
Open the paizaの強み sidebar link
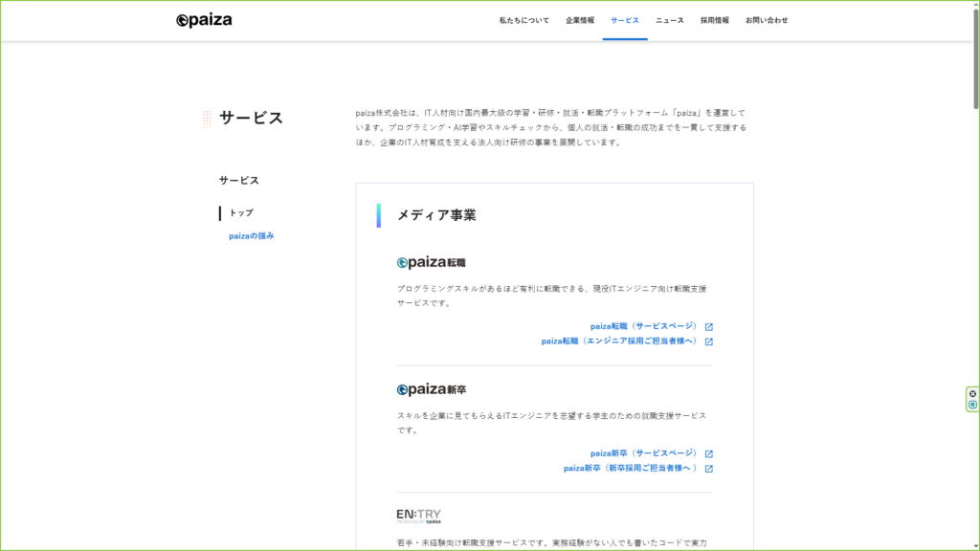(252, 236)
